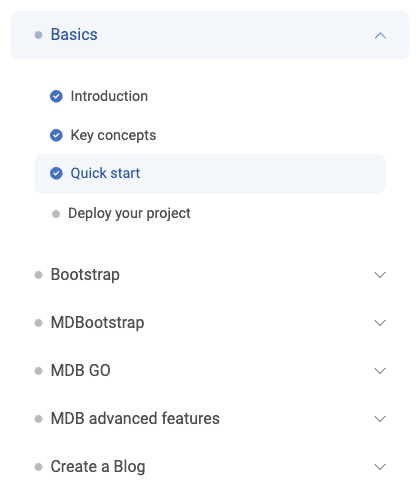The height and width of the screenshot is (497, 420).
Task: Expand the Bootstrap section chevron
Action: click(x=380, y=275)
